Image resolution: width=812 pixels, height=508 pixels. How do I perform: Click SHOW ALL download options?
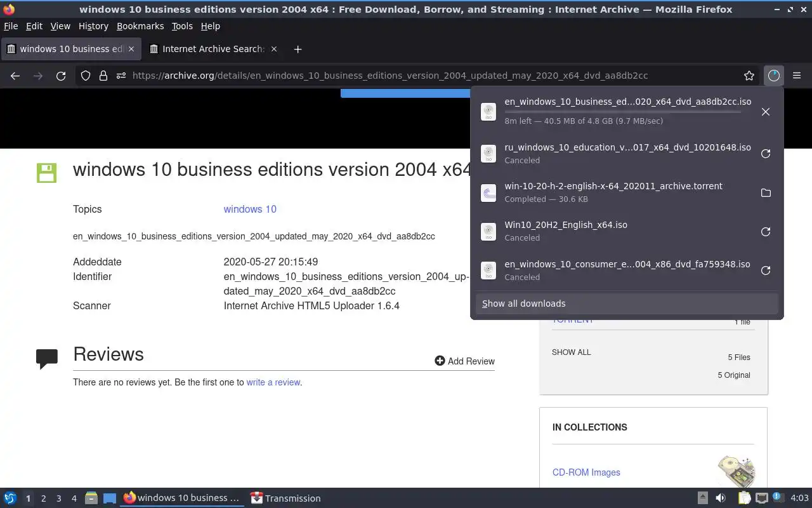571,352
